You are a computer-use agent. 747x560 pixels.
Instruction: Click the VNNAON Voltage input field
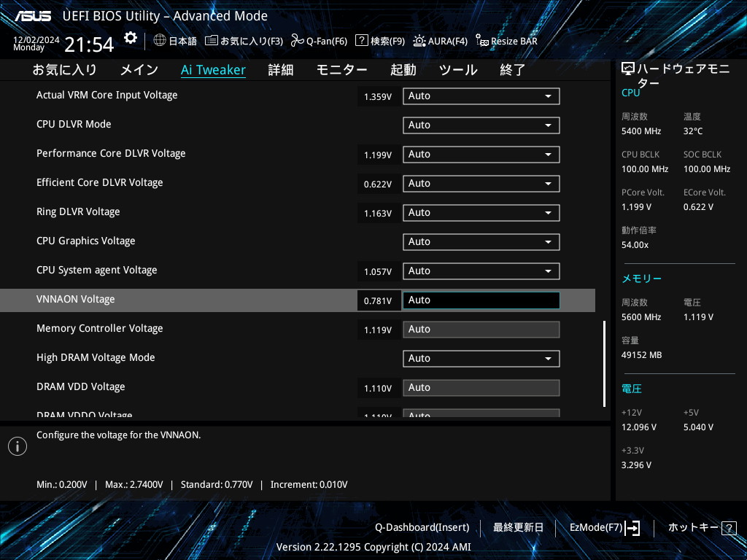click(x=481, y=300)
